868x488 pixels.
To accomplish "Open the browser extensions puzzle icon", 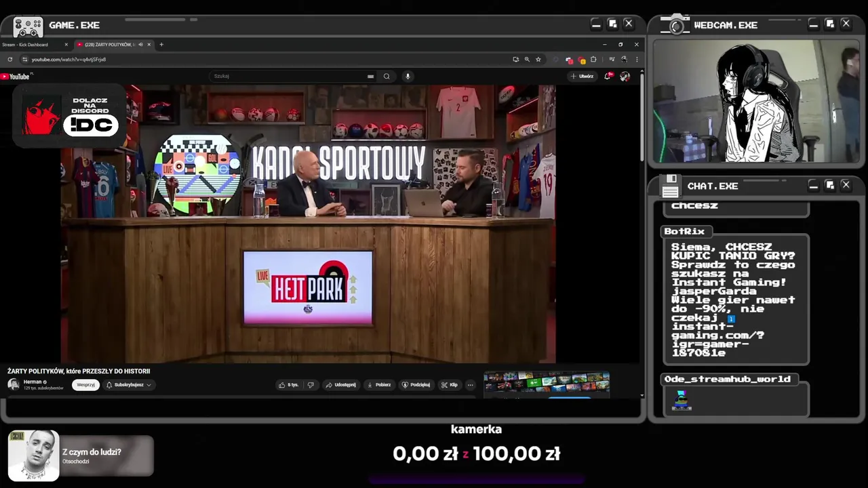I will (x=593, y=60).
